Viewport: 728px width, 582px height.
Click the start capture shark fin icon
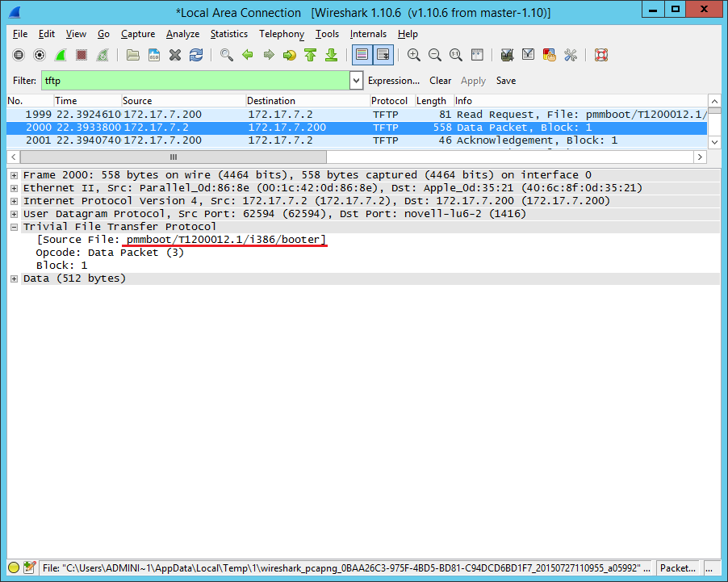click(x=61, y=55)
